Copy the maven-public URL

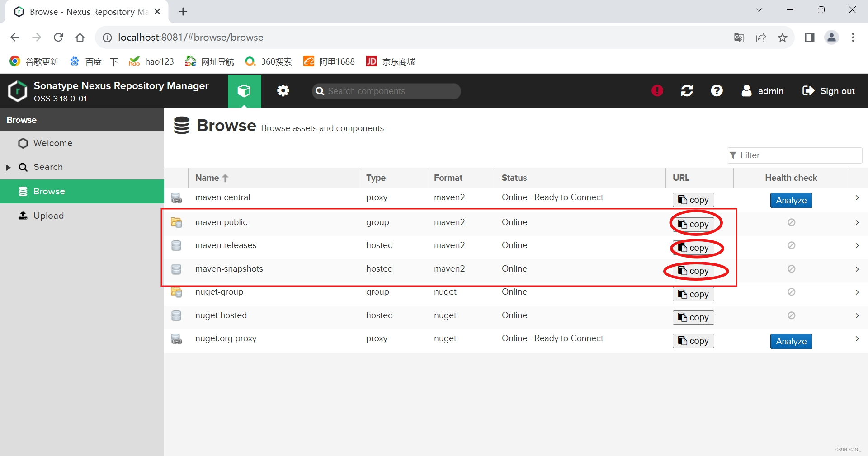pos(693,224)
